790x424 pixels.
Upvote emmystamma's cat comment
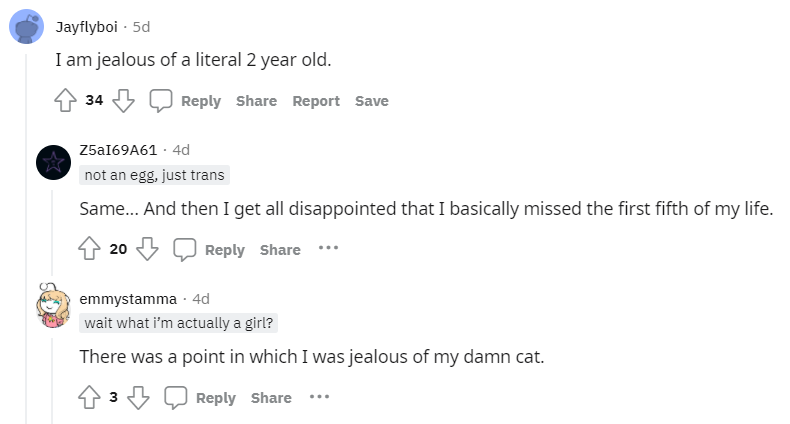(89, 397)
